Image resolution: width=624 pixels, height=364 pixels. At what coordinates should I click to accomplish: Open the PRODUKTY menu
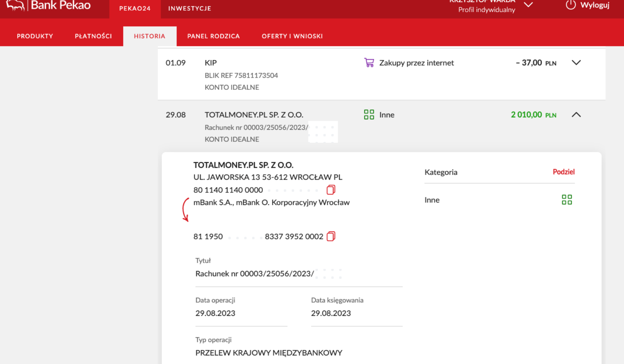35,36
